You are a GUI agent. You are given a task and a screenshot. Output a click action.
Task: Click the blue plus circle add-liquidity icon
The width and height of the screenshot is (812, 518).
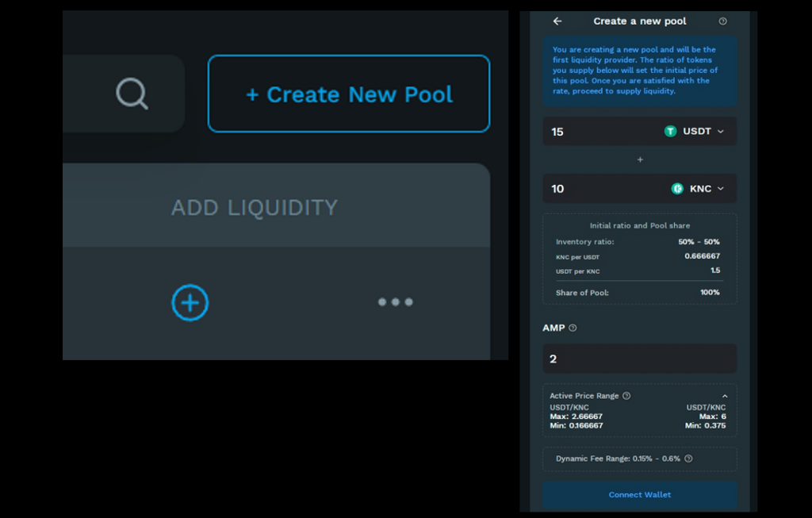[190, 302]
